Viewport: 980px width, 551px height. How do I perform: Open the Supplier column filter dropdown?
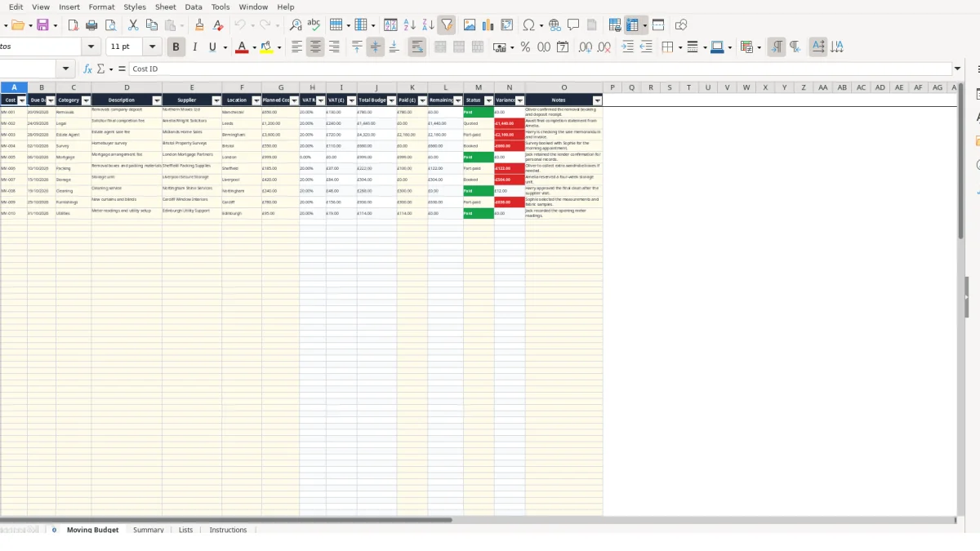[216, 100]
